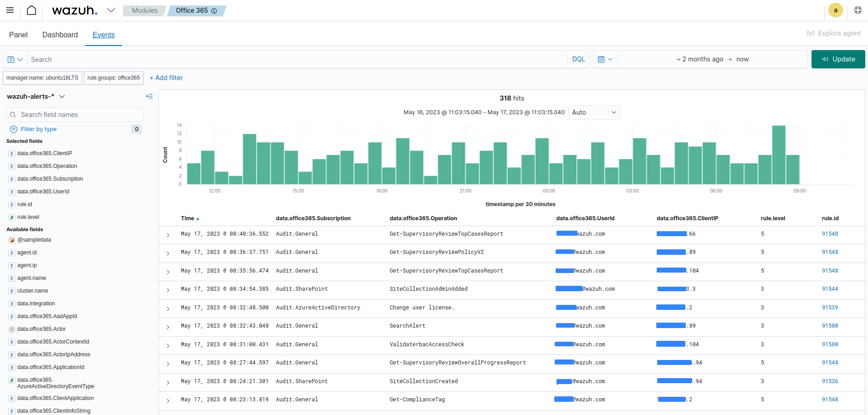Click the @sampledata field type icon
The height and width of the screenshot is (415, 868).
tap(12, 240)
